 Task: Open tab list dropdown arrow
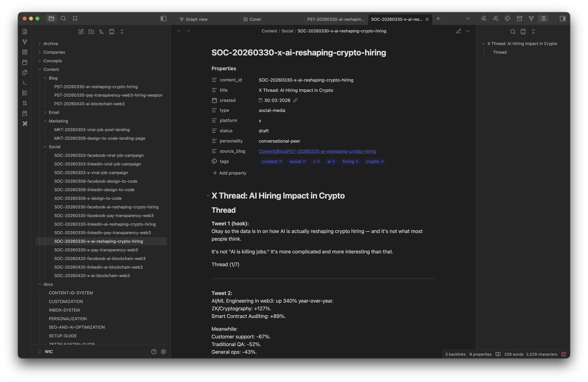click(x=468, y=19)
